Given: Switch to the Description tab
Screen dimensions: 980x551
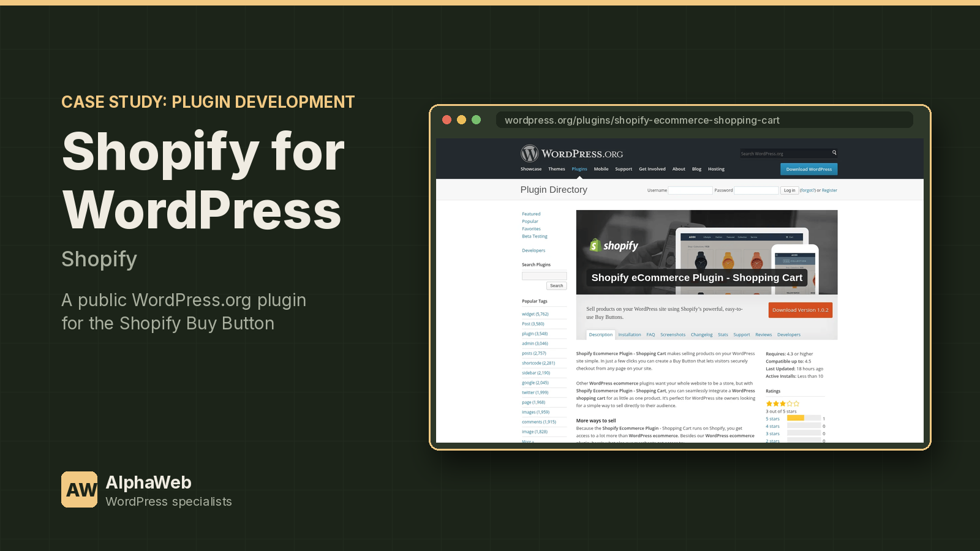Looking at the screenshot, I should tap(600, 335).
